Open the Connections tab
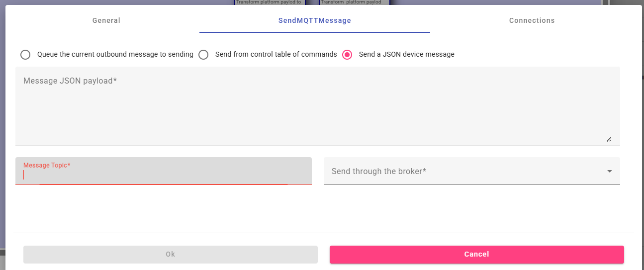The width and height of the screenshot is (644, 270). point(532,20)
